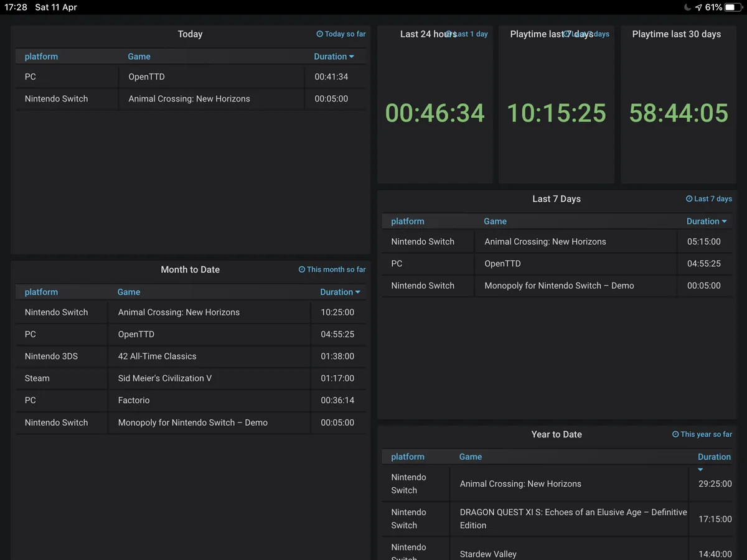Click the 58:44:05 playtime stat value
The height and width of the screenshot is (560, 747).
click(678, 113)
